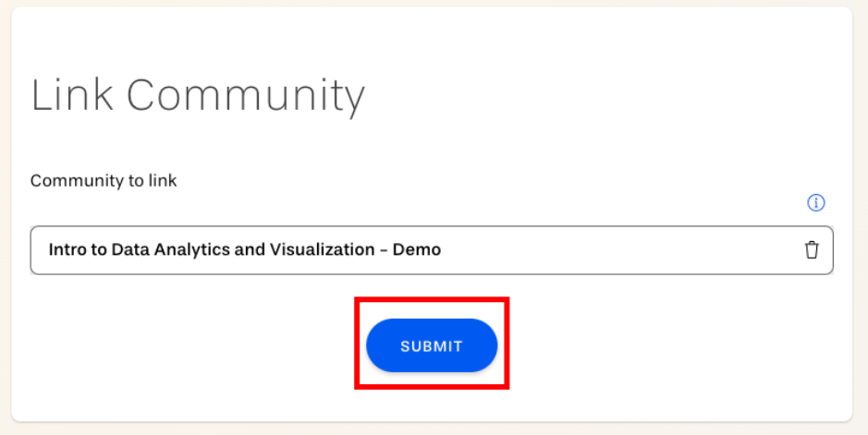The image size is (868, 435).
Task: Click the SUBMIT button
Action: (x=432, y=345)
